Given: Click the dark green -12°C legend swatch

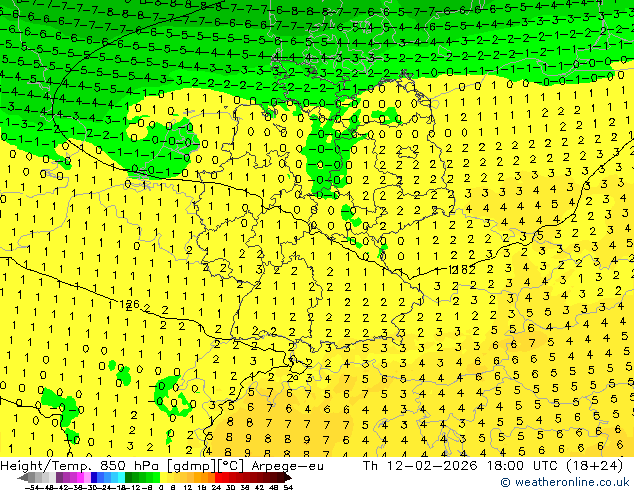Looking at the screenshot, I should pyautogui.click(x=129, y=477).
